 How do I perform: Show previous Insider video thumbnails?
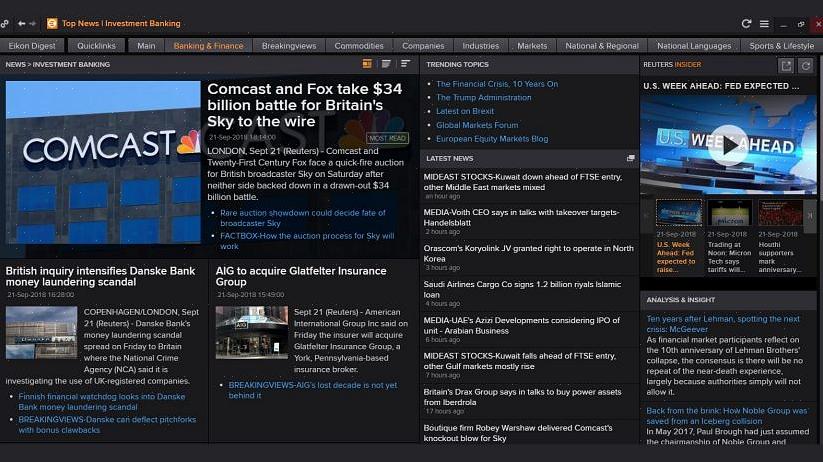(647, 216)
